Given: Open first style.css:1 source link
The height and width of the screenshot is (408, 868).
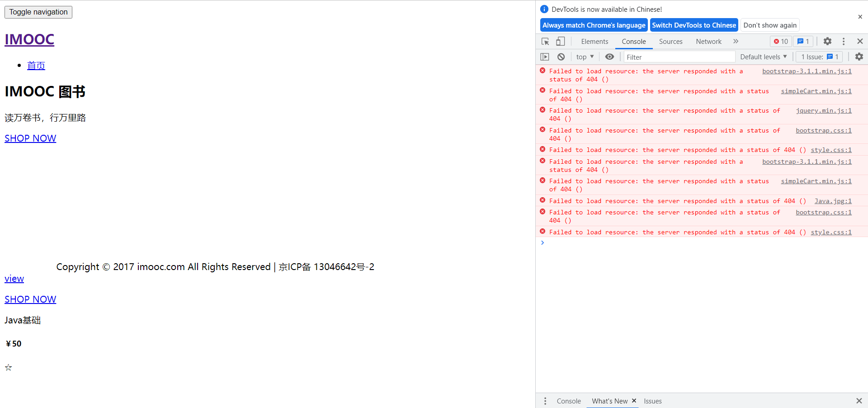Looking at the screenshot, I should (831, 150).
